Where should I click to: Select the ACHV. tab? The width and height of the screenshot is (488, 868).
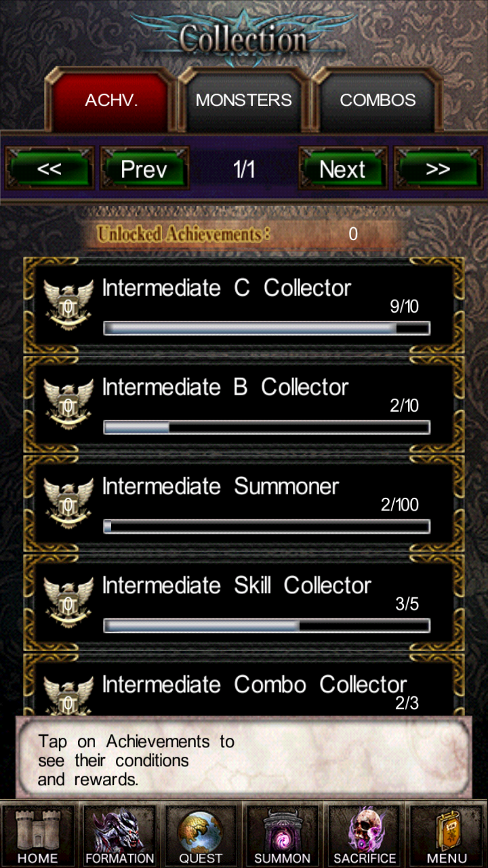click(111, 100)
